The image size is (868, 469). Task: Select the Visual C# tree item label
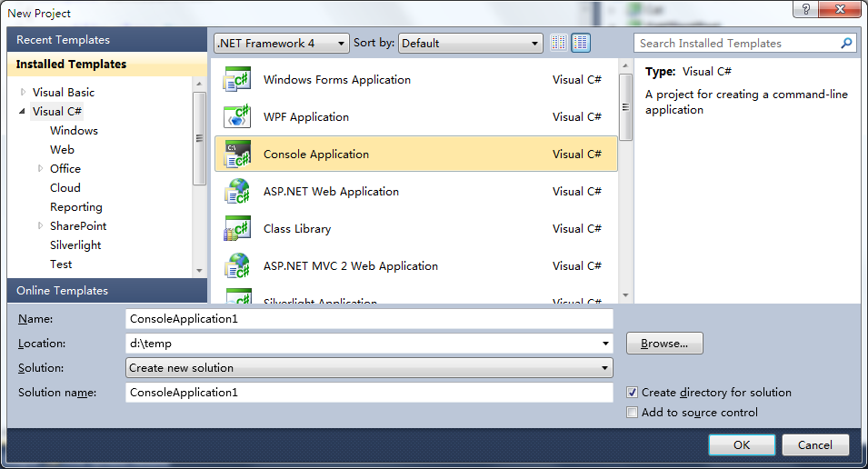pyautogui.click(x=57, y=111)
